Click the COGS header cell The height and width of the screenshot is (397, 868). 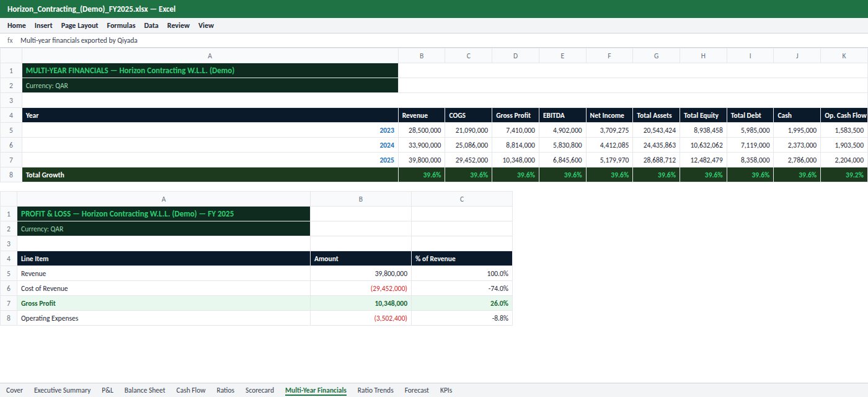click(469, 115)
